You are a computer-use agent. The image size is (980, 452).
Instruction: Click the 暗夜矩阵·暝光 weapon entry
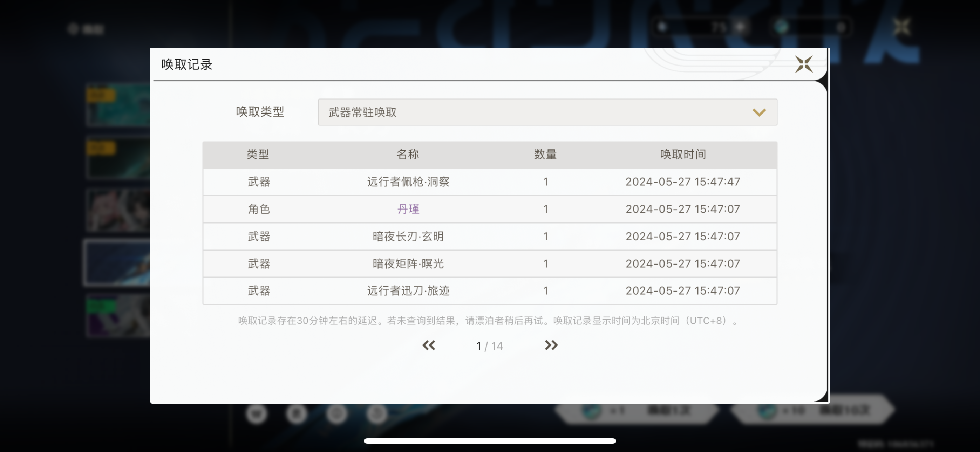coord(408,263)
